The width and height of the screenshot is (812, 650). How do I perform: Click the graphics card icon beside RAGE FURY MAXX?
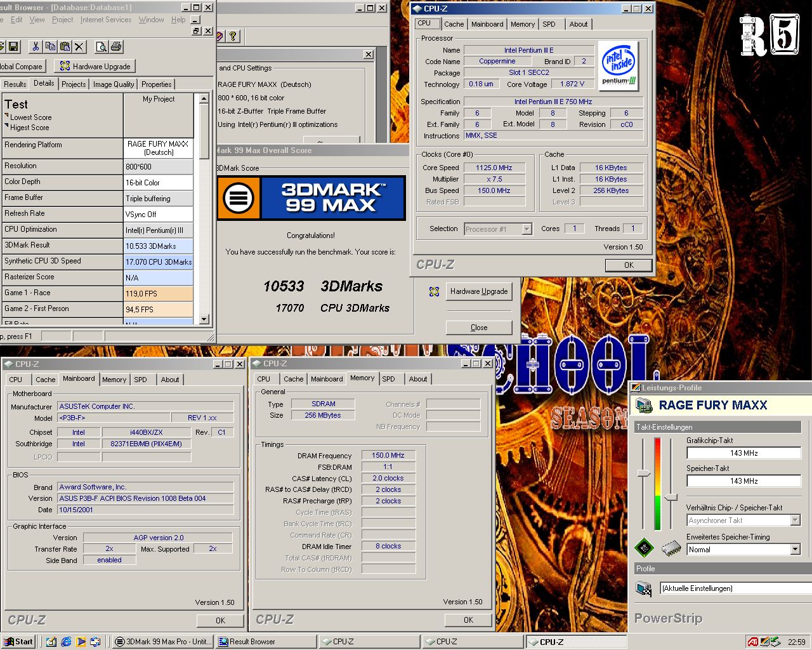(645, 405)
